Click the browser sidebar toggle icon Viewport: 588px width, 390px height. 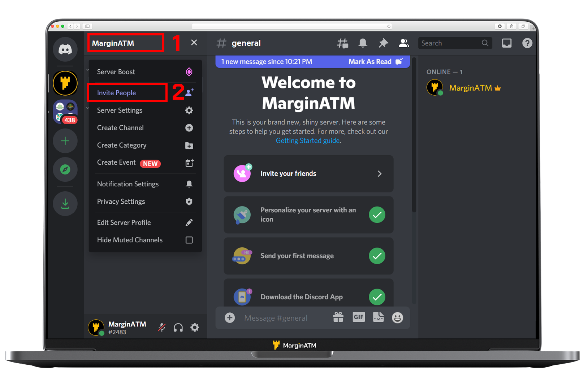(x=87, y=26)
